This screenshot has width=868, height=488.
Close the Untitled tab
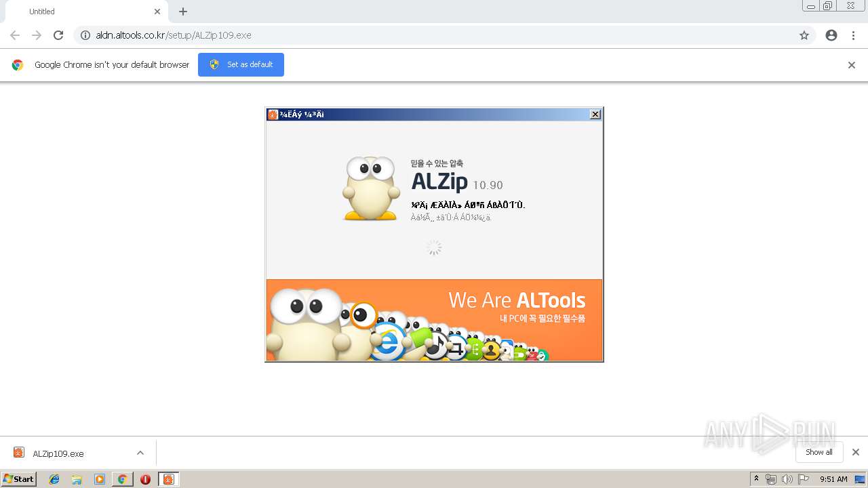(157, 12)
